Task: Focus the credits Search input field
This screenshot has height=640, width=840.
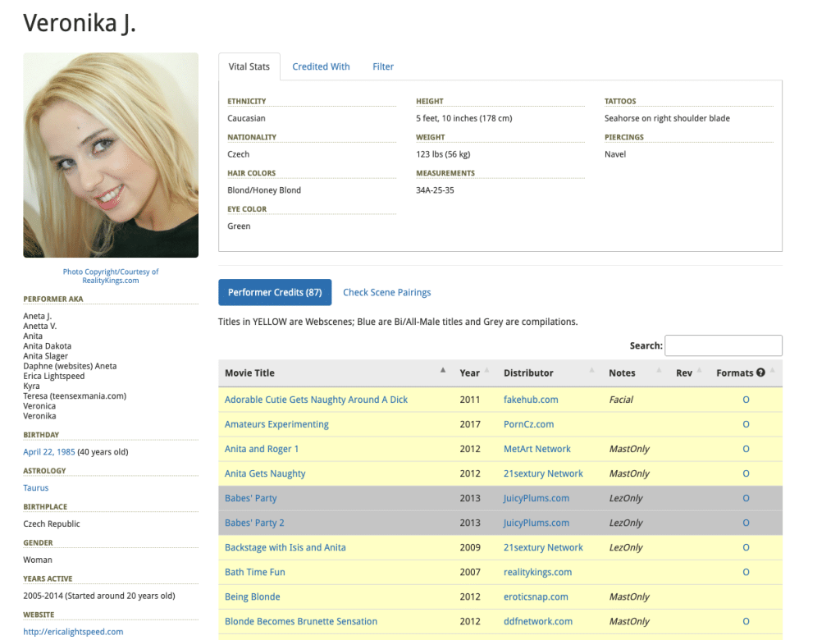Action: coord(724,345)
